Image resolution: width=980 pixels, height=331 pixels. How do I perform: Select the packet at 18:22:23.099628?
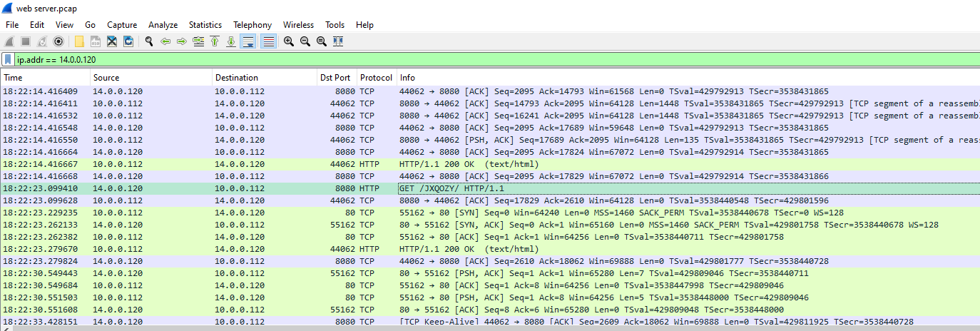point(490,200)
